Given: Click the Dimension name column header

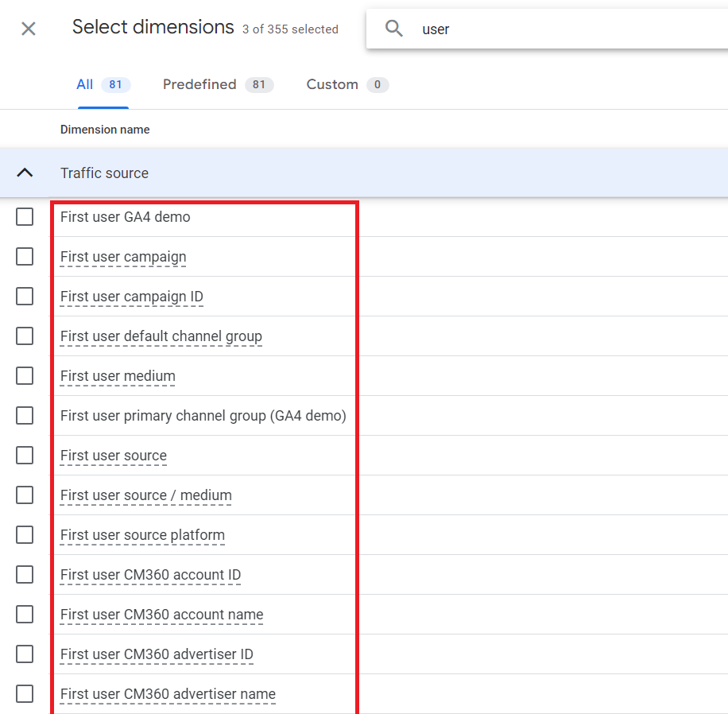Looking at the screenshot, I should (105, 129).
